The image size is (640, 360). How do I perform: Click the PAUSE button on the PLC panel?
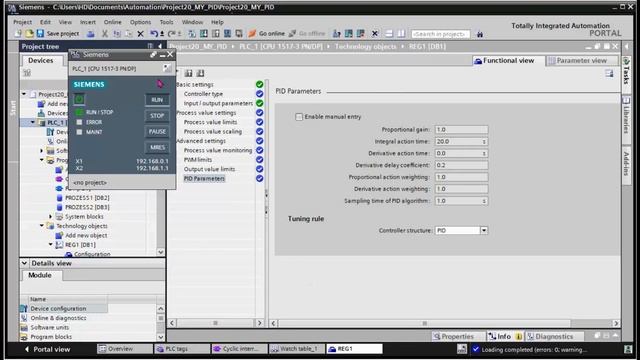pyautogui.click(x=157, y=131)
